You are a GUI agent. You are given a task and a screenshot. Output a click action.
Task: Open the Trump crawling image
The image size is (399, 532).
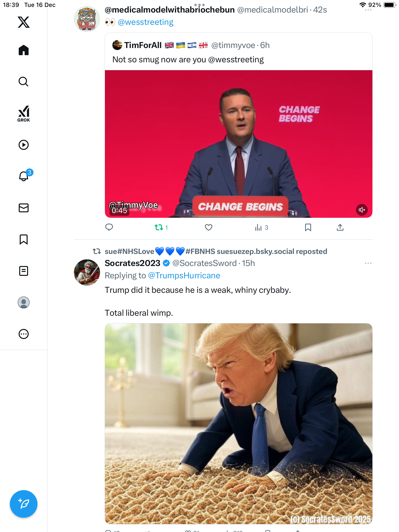click(x=238, y=423)
